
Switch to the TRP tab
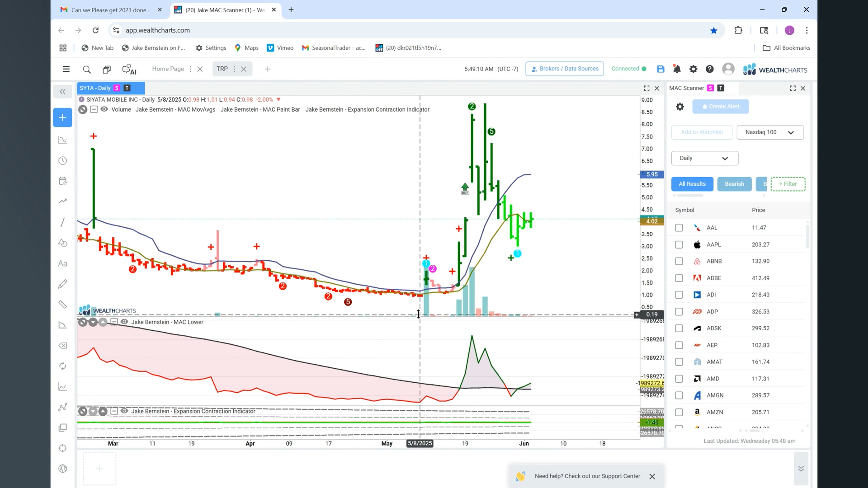[x=222, y=69]
